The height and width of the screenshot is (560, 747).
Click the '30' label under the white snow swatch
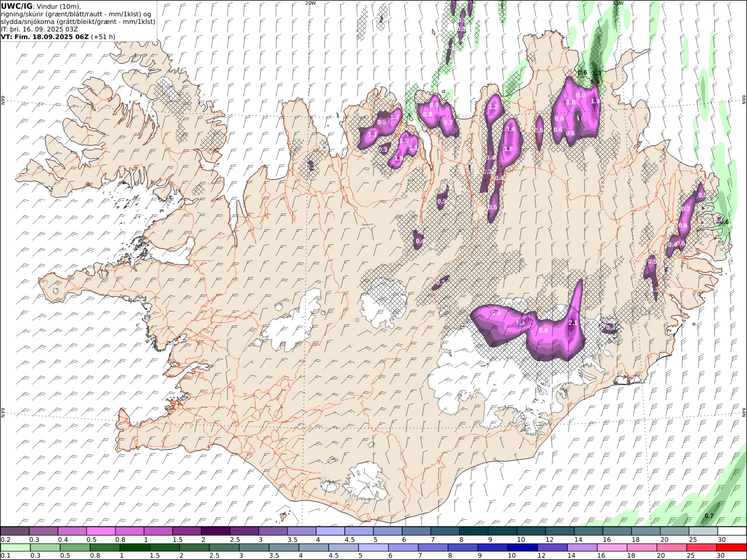pos(722,540)
